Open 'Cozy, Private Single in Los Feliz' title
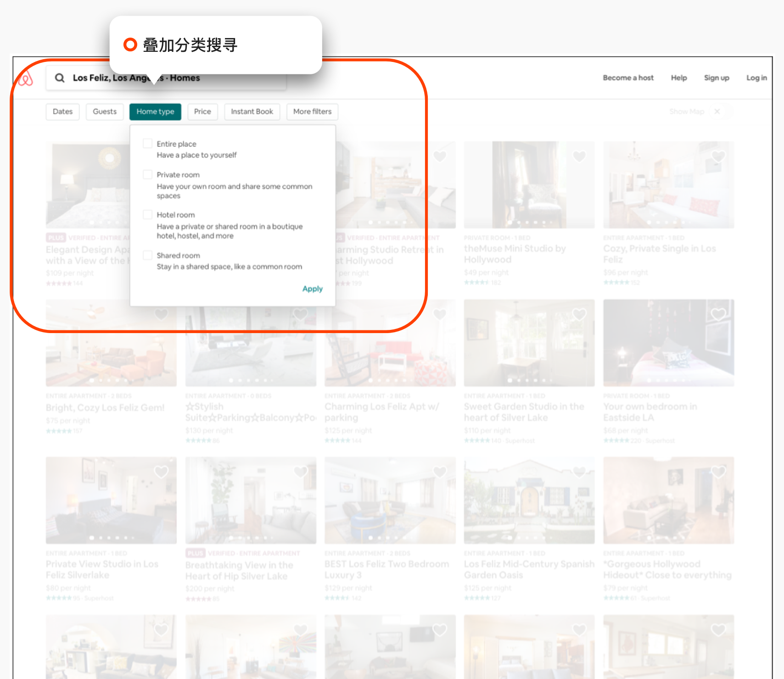The height and width of the screenshot is (679, 784). pos(659,254)
